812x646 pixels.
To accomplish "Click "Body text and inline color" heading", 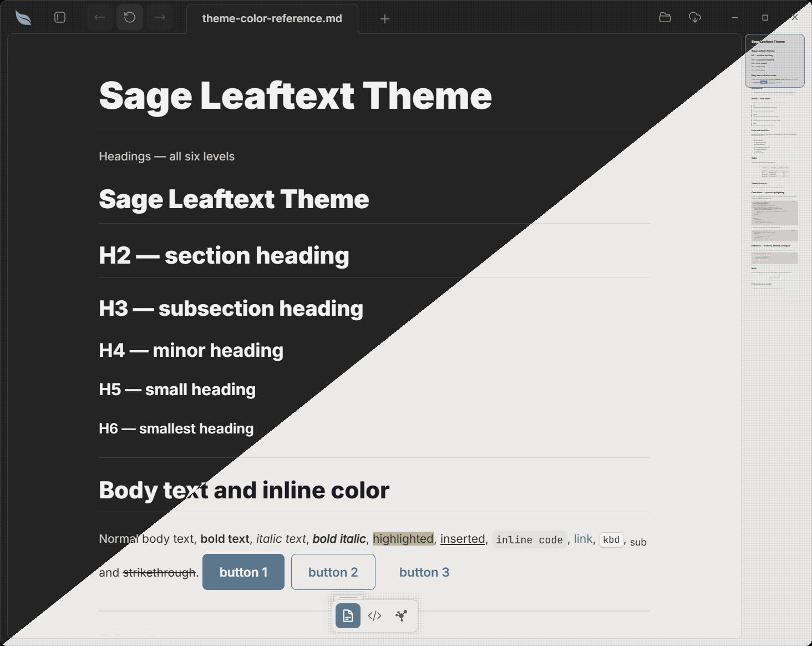I will coord(244,491).
